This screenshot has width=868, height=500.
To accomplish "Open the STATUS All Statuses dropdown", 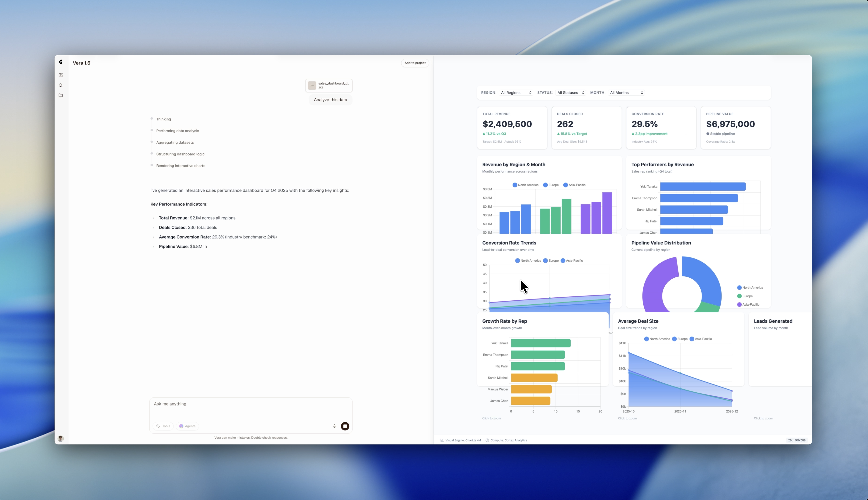I will point(570,92).
